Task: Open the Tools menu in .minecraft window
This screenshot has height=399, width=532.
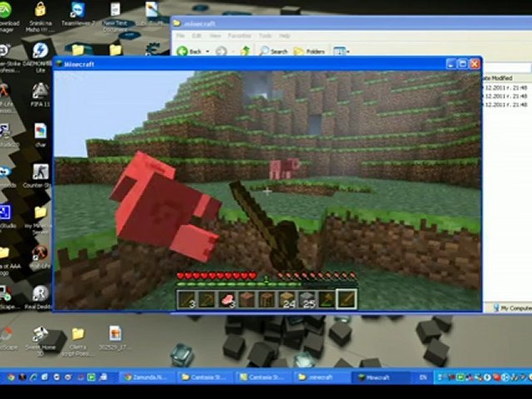Action: tap(265, 35)
